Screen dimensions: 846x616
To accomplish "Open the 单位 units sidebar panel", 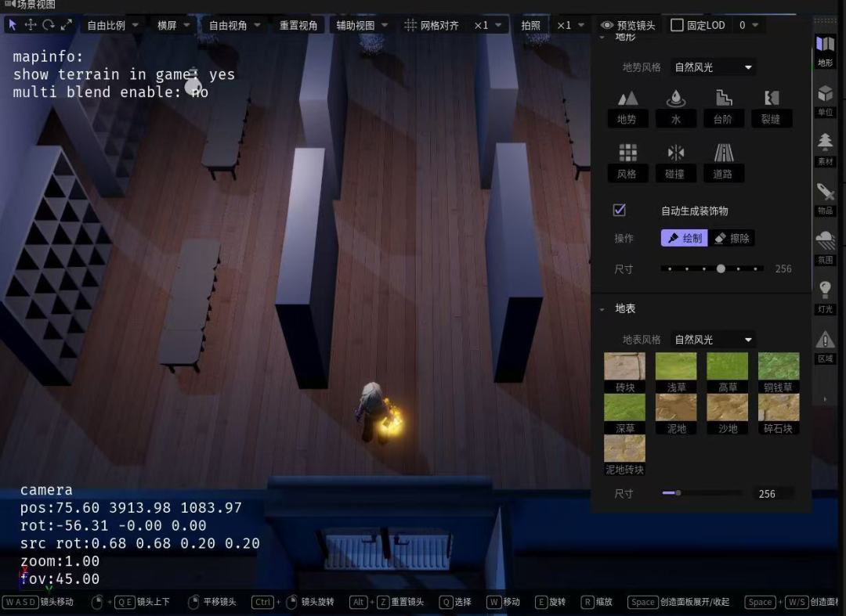I will 825,100.
